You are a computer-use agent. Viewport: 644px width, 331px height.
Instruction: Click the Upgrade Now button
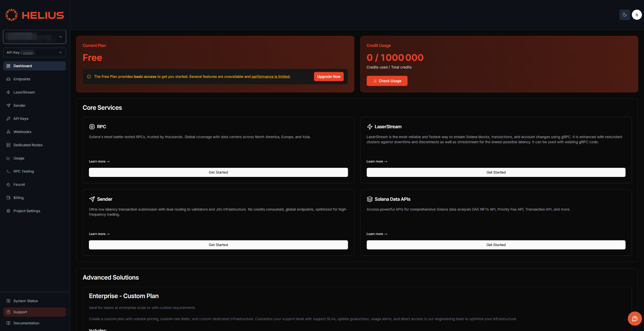coord(328,77)
